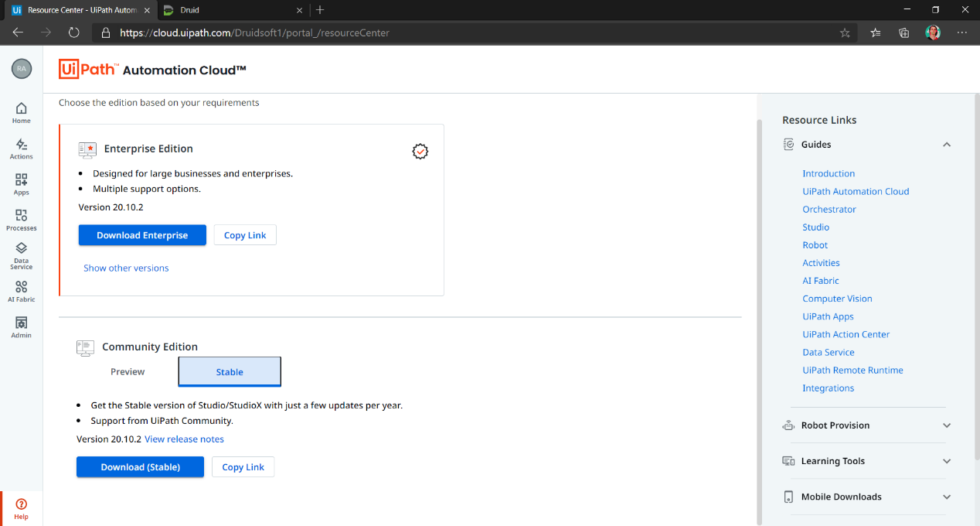The image size is (980, 526).
Task: Copy the Enterprise Edition download link
Action: point(245,235)
